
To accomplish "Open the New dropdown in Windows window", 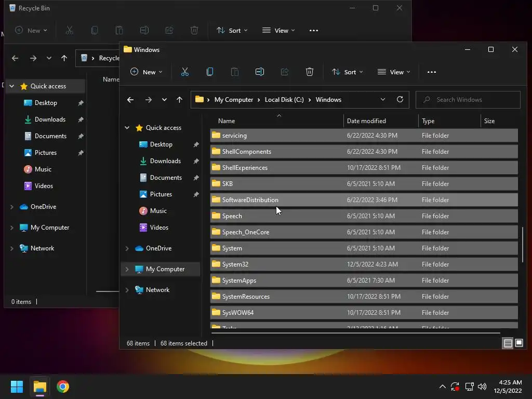I will (x=147, y=72).
